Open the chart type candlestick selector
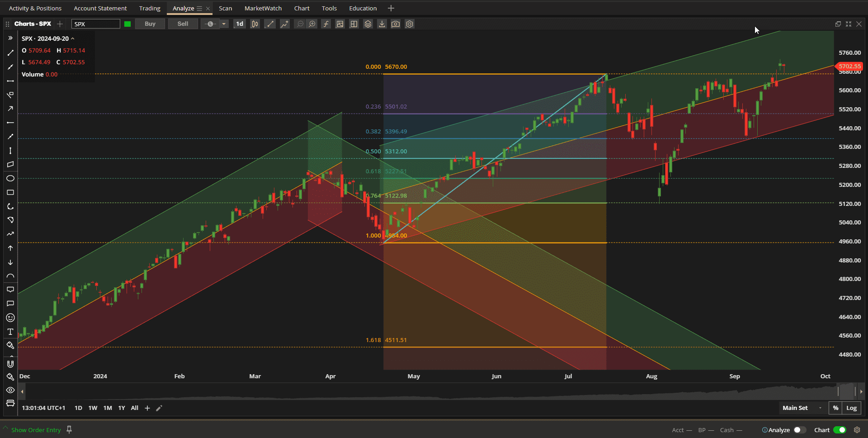The height and width of the screenshot is (438, 868). point(255,24)
